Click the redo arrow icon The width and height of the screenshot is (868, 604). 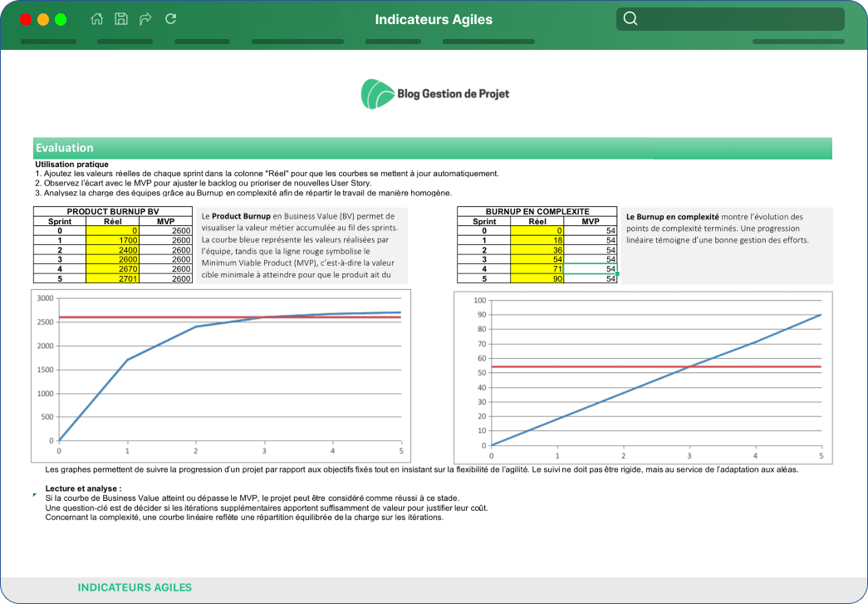tap(145, 19)
